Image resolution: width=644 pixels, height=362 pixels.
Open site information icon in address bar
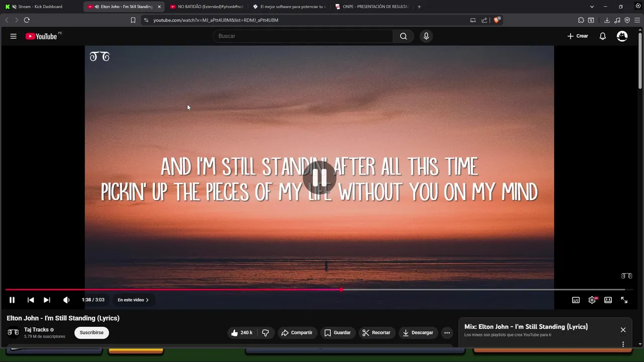[x=146, y=20]
